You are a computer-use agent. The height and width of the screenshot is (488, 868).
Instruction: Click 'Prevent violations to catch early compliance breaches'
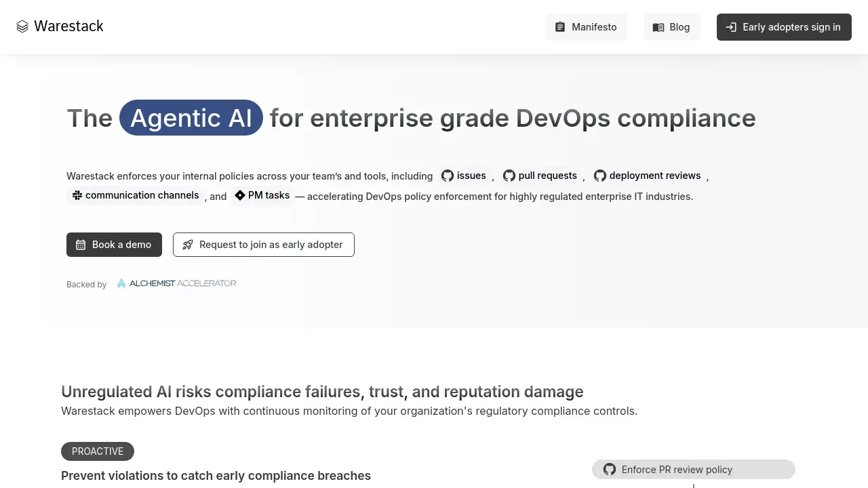click(x=216, y=476)
